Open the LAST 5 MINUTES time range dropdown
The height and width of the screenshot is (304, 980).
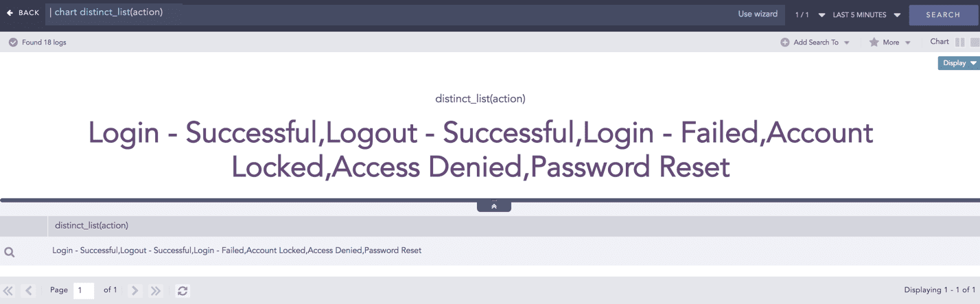point(897,15)
